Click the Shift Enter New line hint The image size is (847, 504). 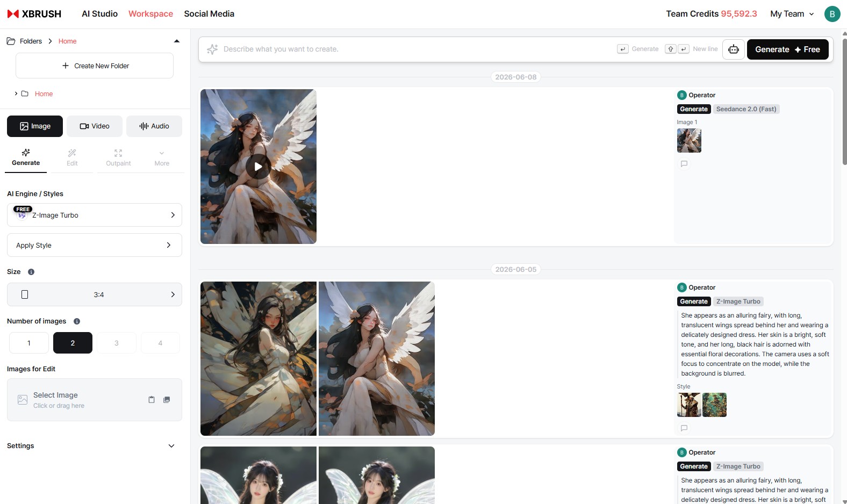click(x=691, y=49)
